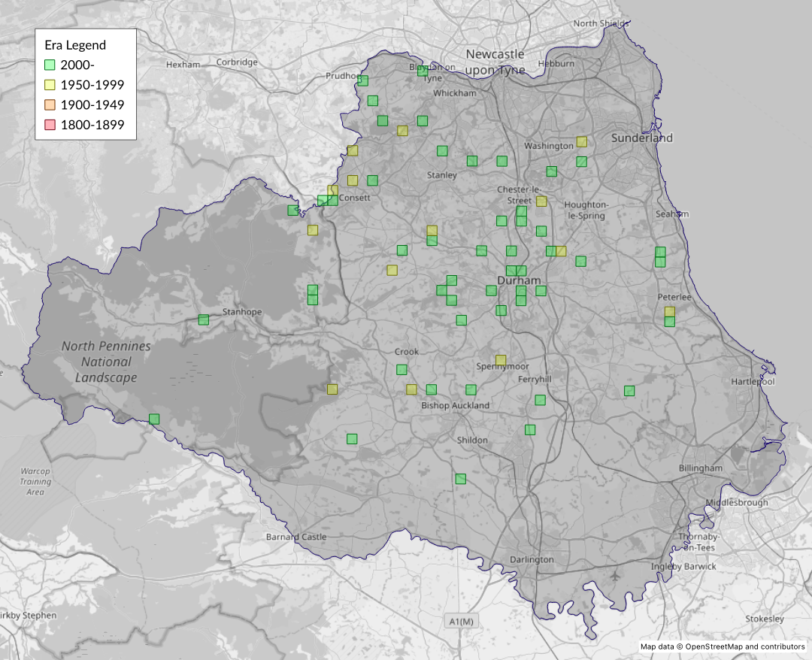Click the yellow 1950-1999 legend swatch
The height and width of the screenshot is (660, 812).
[50, 85]
